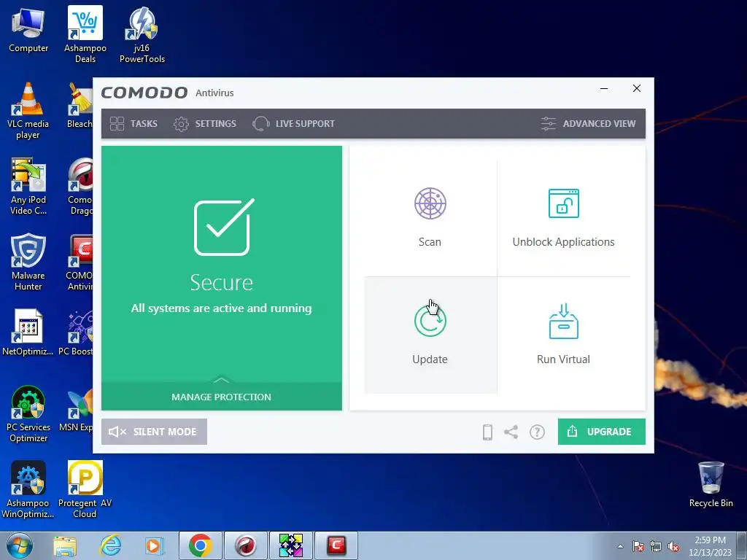Open Unblock Applications padlock icon
The width and height of the screenshot is (747, 560).
[564, 203]
